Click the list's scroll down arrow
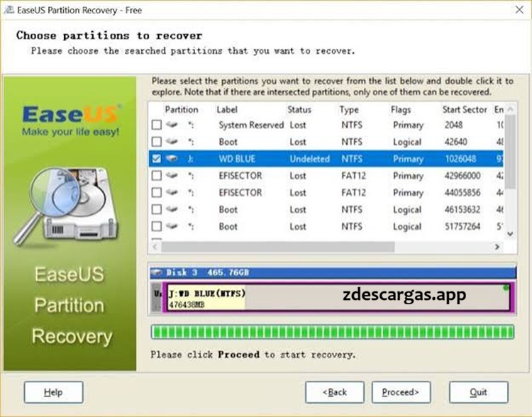This screenshot has width=532, height=417. pyautogui.click(x=510, y=234)
